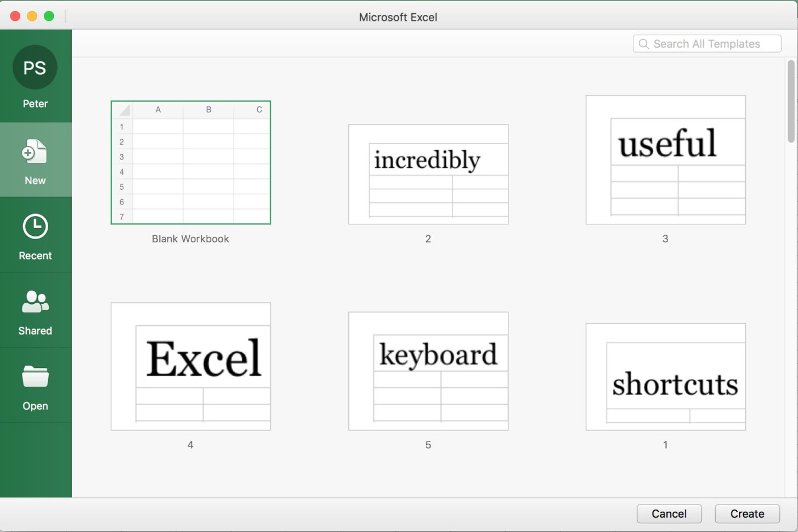Click the search magnifier icon

click(644, 44)
